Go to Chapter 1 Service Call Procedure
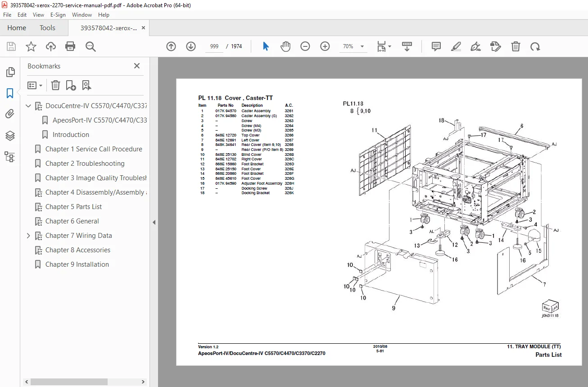The height and width of the screenshot is (387, 588). [x=94, y=149]
